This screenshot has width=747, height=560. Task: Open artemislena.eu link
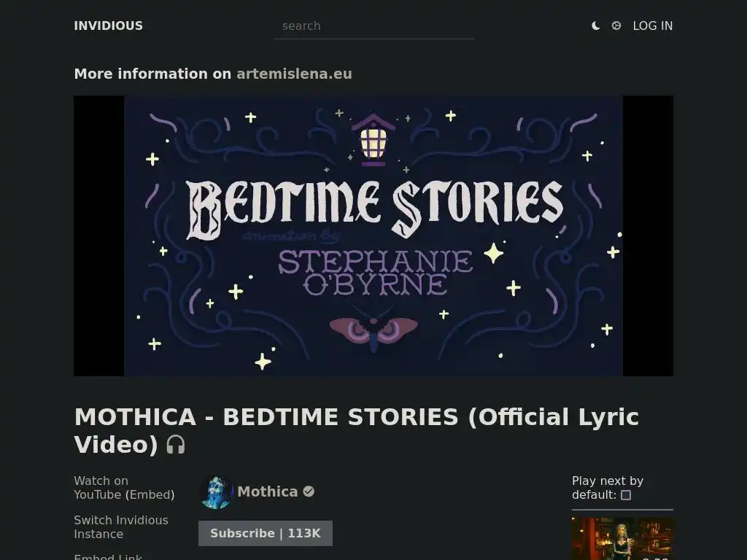pos(294,74)
